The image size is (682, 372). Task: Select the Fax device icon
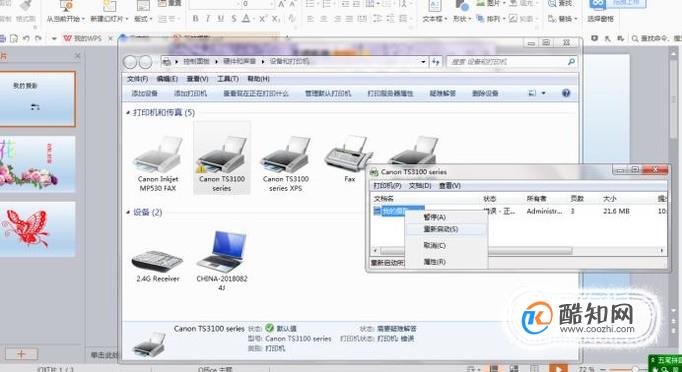[x=349, y=154]
